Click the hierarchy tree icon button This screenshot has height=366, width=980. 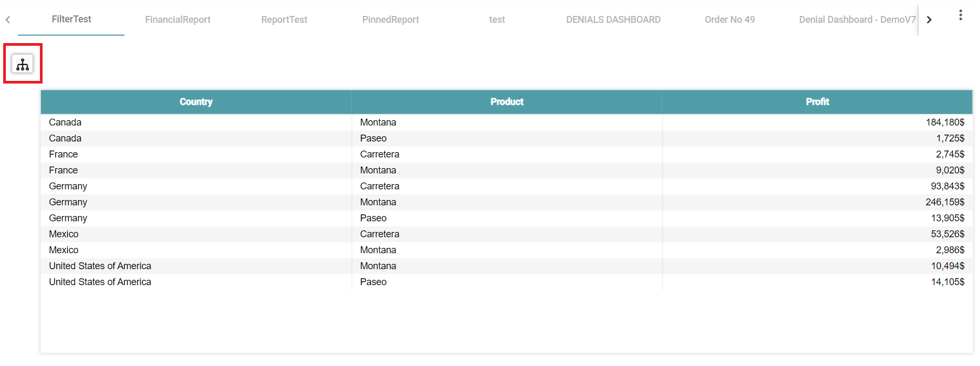pos(22,64)
